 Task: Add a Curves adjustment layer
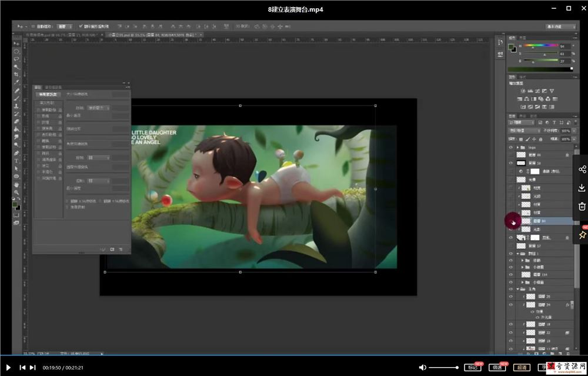click(537, 91)
